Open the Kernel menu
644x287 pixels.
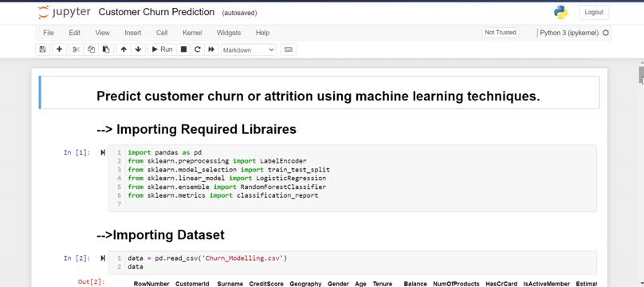click(192, 33)
